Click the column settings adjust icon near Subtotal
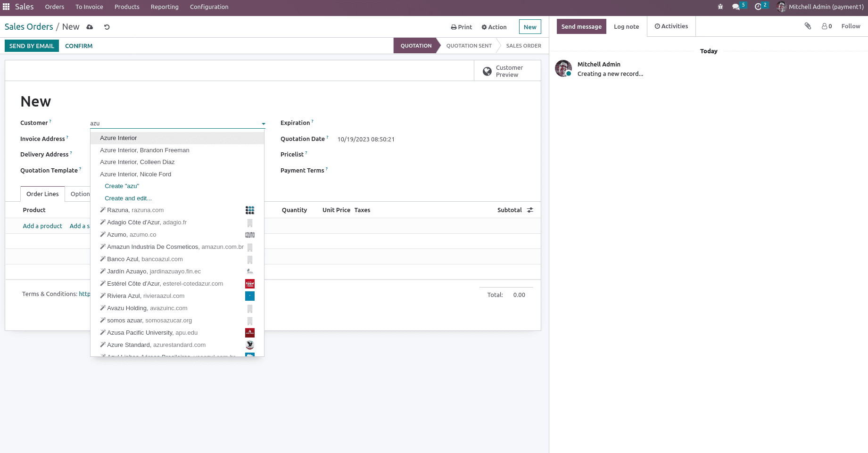This screenshot has width=868, height=453. point(530,210)
